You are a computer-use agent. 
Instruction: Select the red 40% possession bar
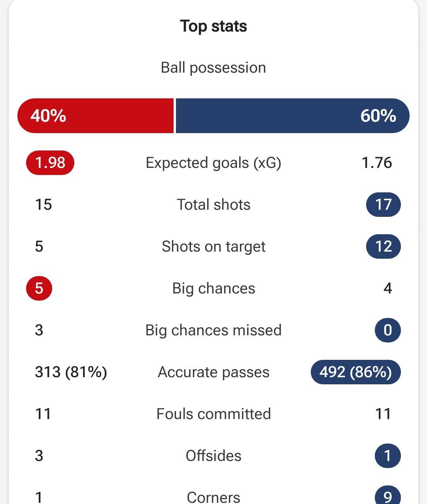95,116
